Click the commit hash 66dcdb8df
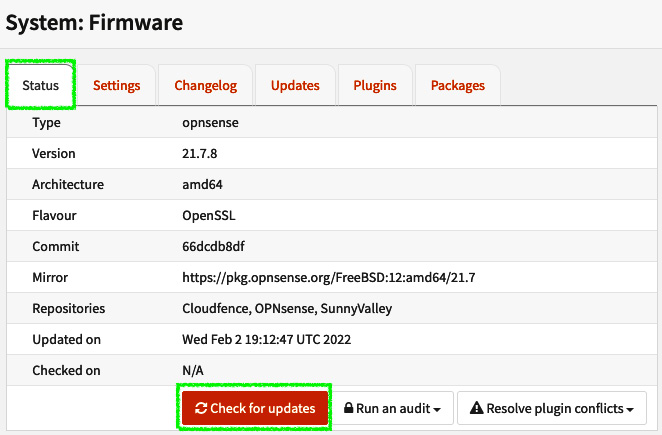 [213, 246]
